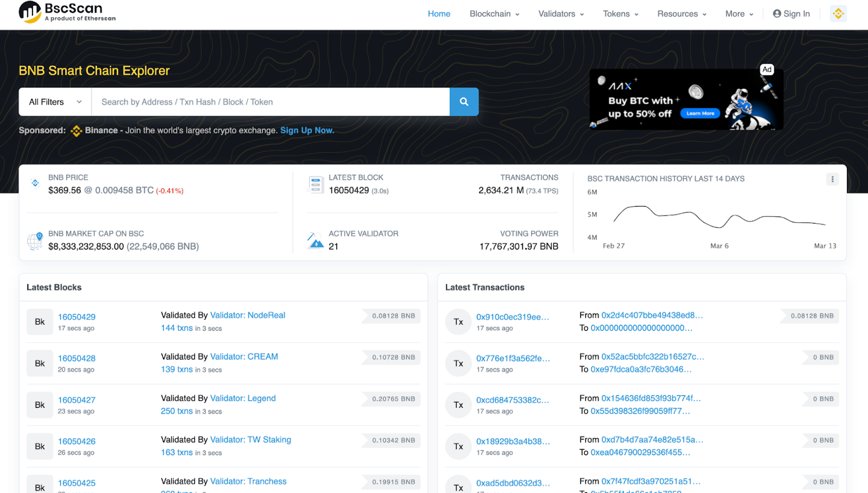Open transaction 0xad5dbd0632d3 link
This screenshot has height=493, width=868.
coord(513,483)
